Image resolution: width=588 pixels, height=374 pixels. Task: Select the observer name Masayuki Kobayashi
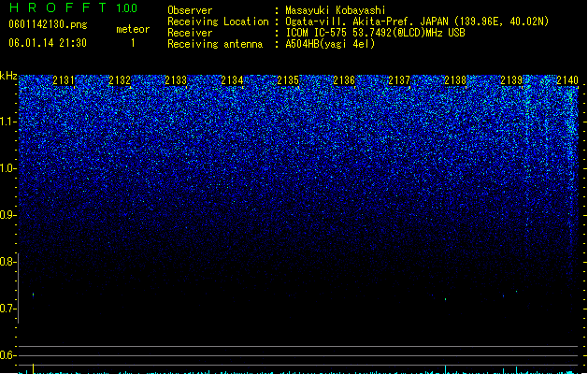[x=336, y=10]
